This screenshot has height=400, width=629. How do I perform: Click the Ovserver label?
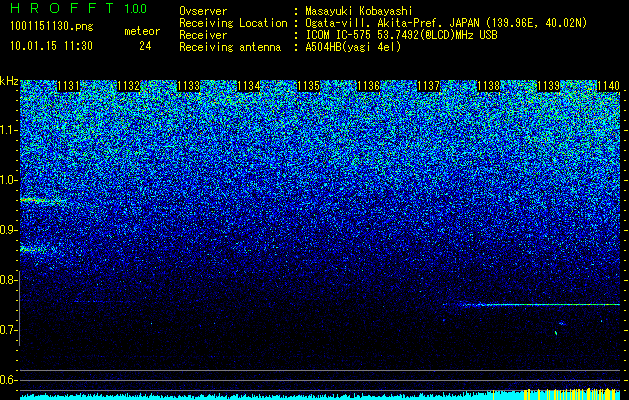click(x=203, y=11)
